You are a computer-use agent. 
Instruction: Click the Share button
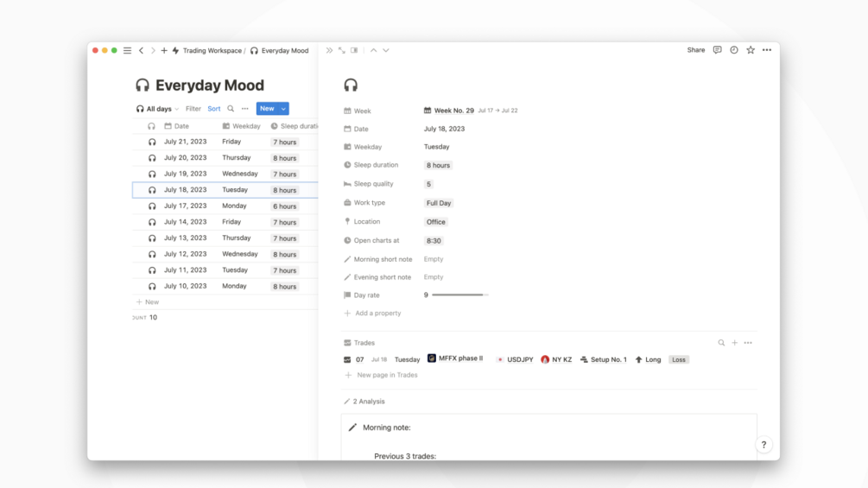(x=696, y=50)
